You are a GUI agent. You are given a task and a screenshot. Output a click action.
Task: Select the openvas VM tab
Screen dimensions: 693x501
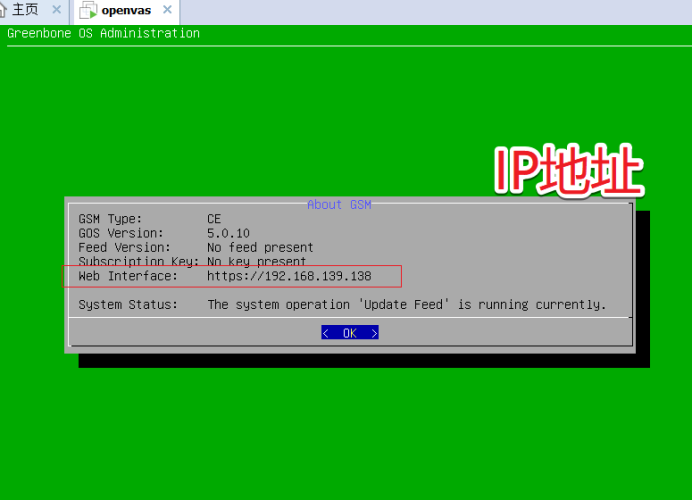point(126,10)
